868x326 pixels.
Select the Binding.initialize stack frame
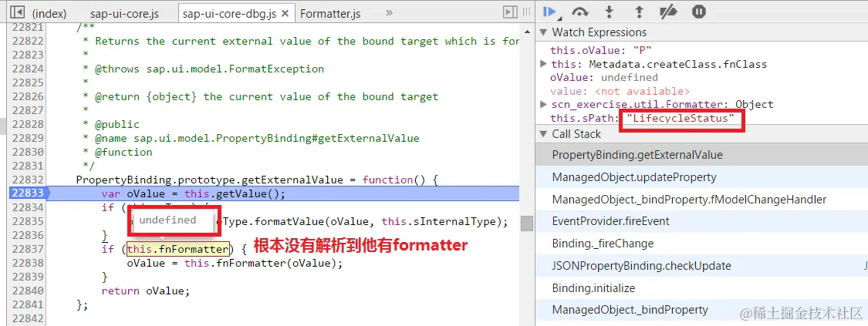(x=702, y=288)
